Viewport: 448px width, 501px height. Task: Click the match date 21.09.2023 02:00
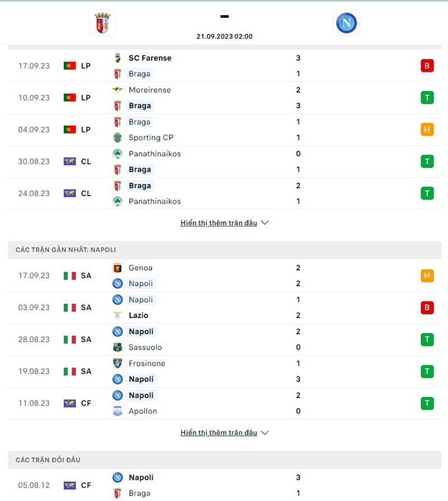pyautogui.click(x=224, y=36)
